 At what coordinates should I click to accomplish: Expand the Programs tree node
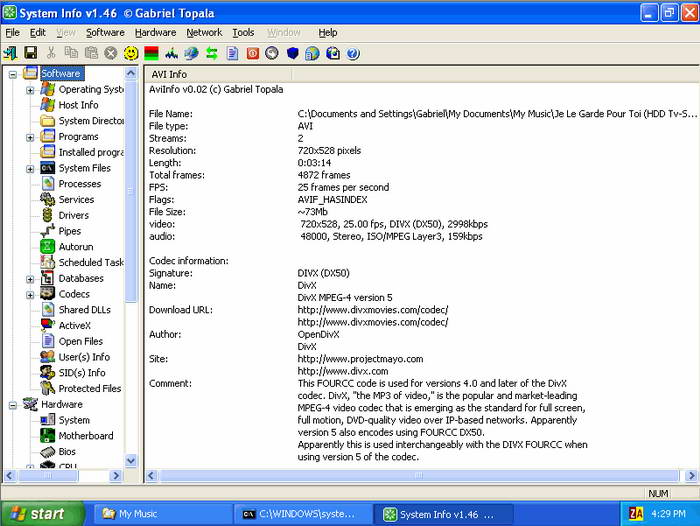30,138
